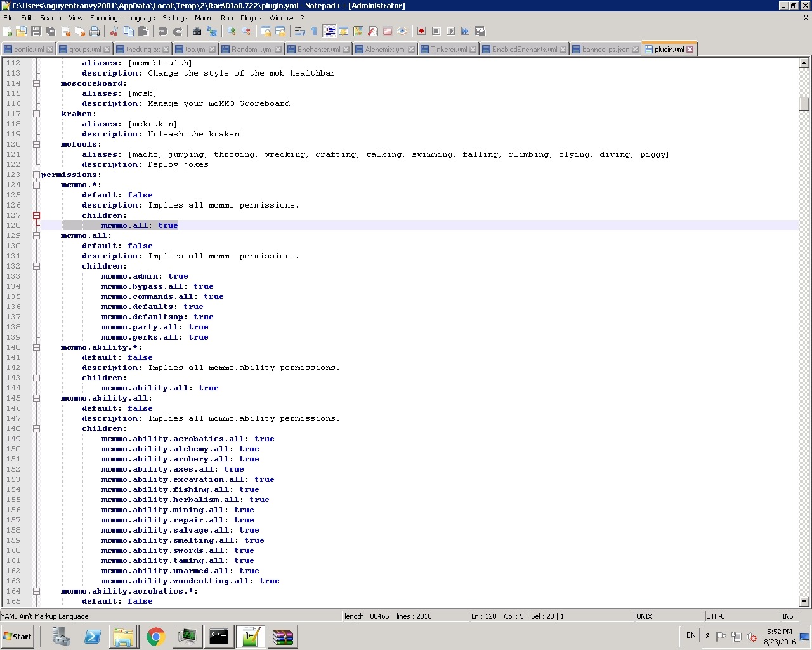Toggle the Word Wrap toolbar button
The height and width of the screenshot is (650, 812).
point(300,31)
